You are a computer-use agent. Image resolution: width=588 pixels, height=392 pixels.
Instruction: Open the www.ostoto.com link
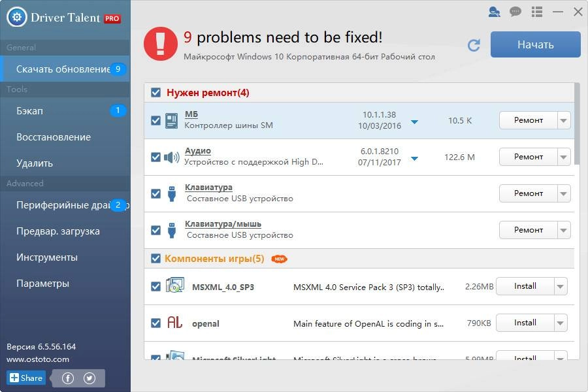pos(38,359)
